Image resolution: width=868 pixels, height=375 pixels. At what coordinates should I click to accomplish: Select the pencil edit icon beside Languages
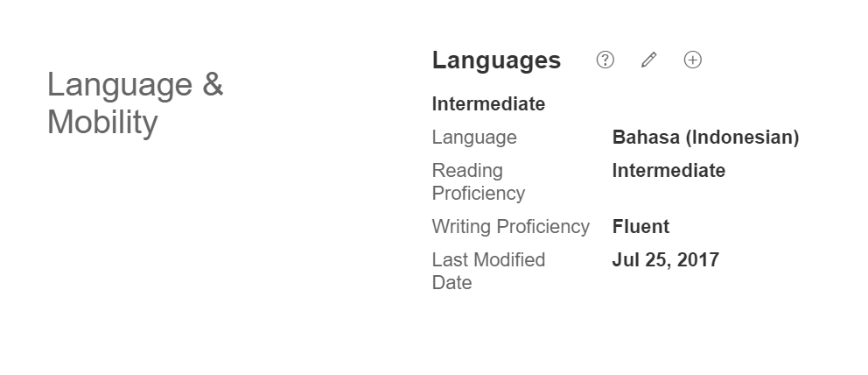pyautogui.click(x=648, y=60)
